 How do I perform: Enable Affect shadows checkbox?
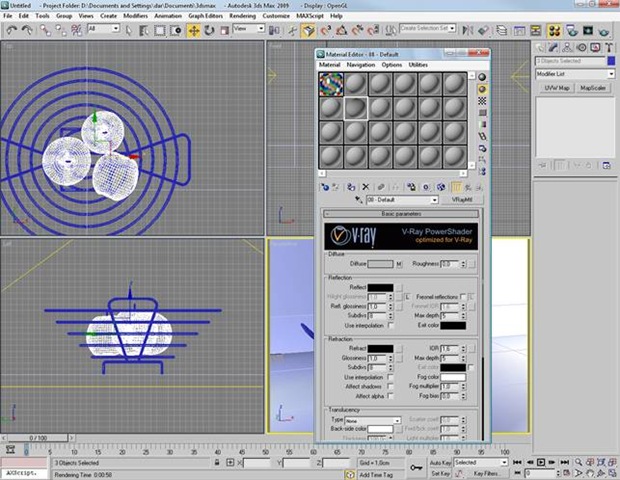391,387
